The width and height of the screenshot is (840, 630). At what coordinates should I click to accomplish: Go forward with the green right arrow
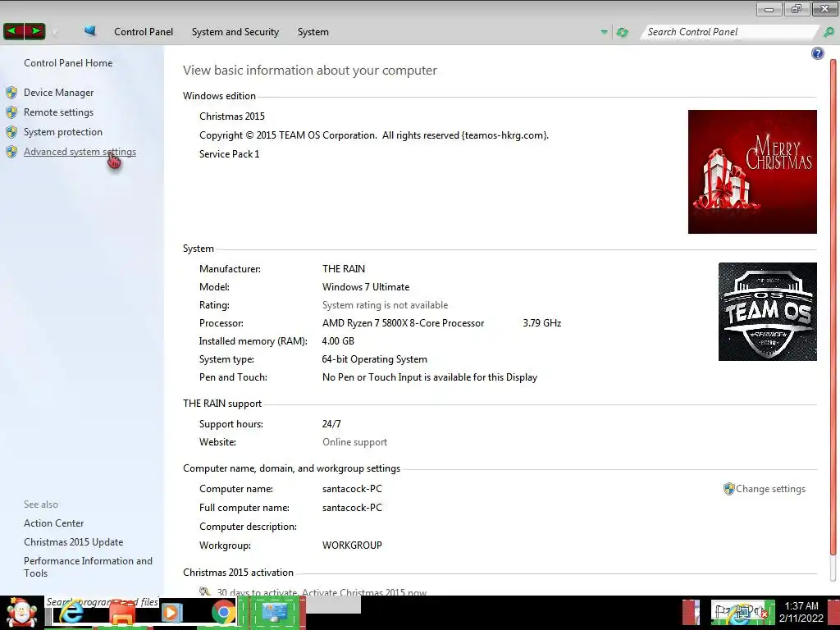34,32
